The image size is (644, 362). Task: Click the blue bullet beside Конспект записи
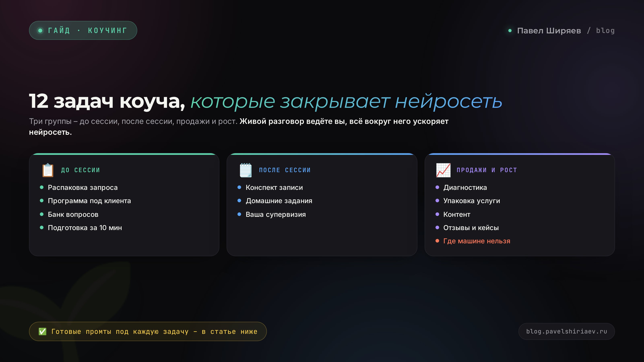[239, 187]
